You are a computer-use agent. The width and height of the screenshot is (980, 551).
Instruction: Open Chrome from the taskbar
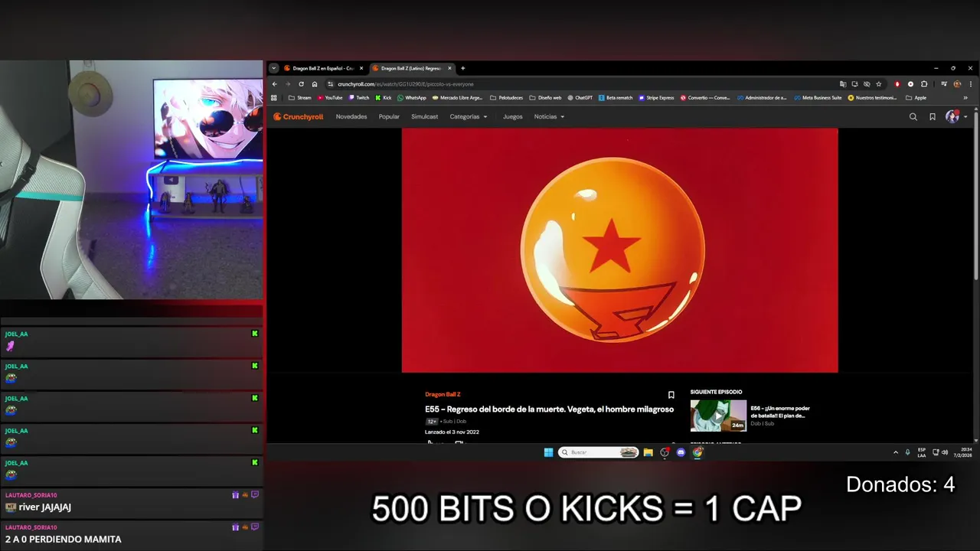pyautogui.click(x=697, y=452)
